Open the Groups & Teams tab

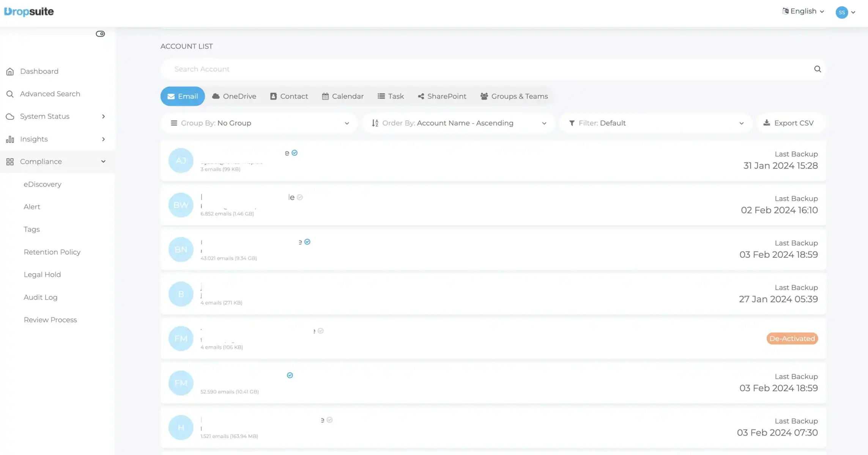click(514, 96)
